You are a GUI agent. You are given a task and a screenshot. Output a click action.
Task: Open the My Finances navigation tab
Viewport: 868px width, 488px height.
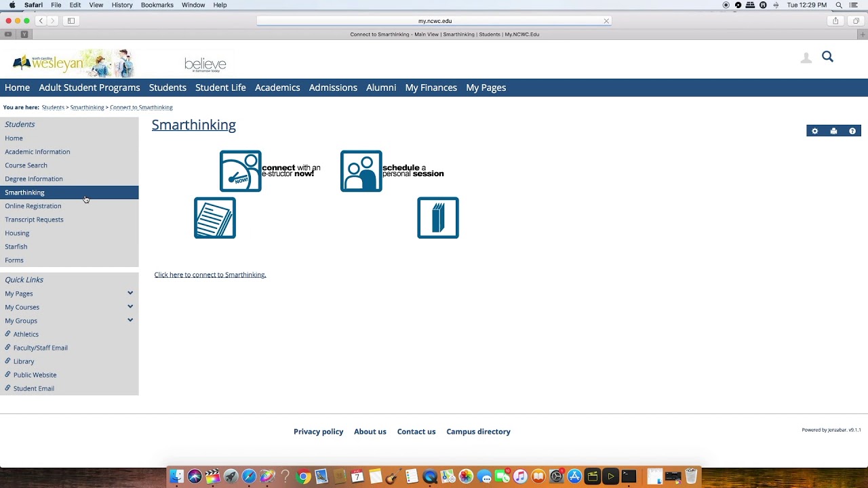(x=431, y=87)
